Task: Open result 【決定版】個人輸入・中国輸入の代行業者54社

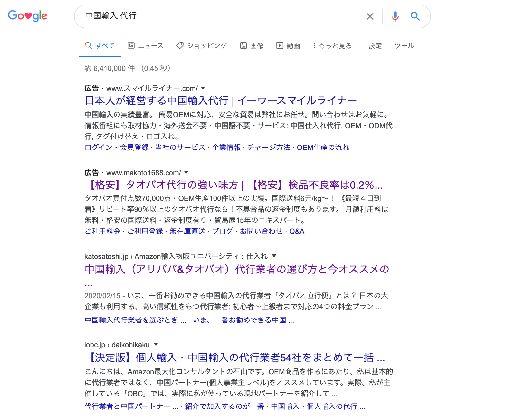Action: coord(235,358)
